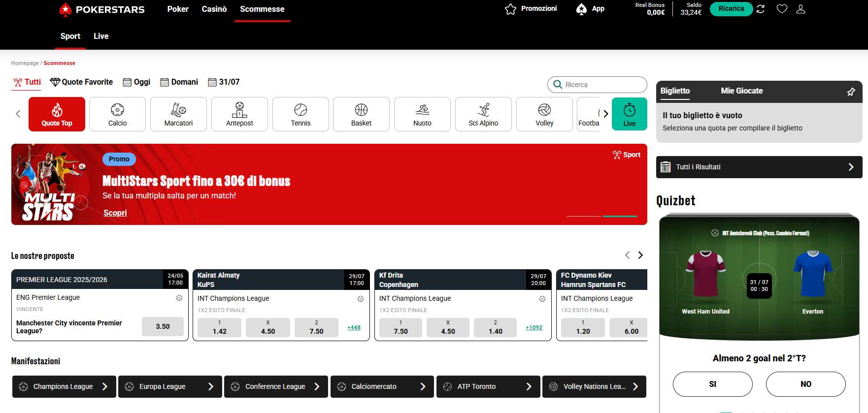This screenshot has width=868, height=413.
Task: Select the Tennis sport tile
Action: [300, 114]
